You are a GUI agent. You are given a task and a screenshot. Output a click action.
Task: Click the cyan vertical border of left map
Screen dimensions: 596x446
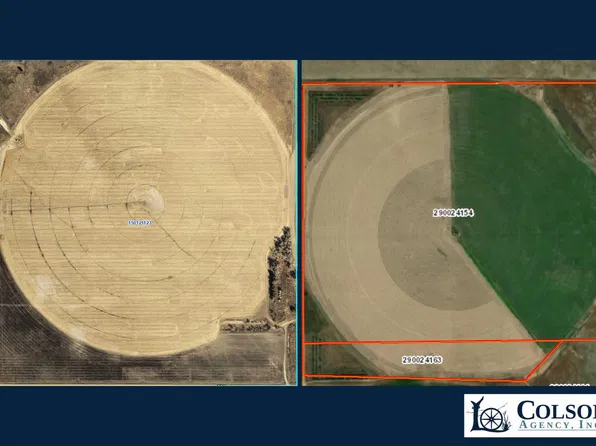click(296, 222)
